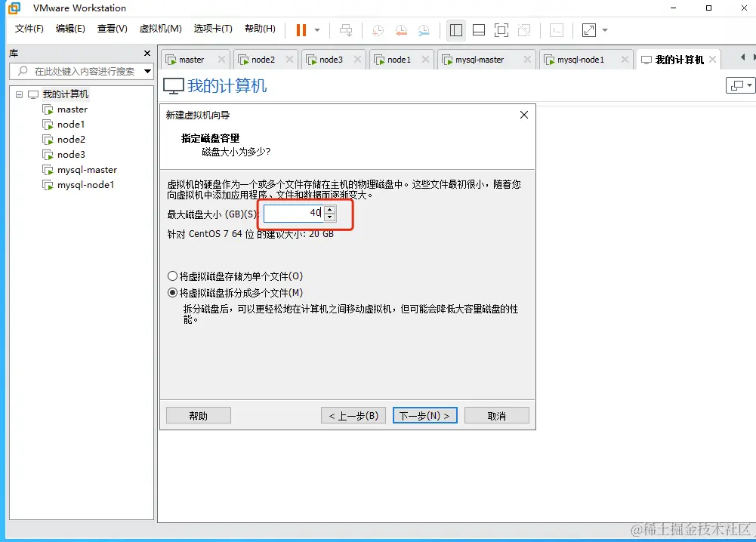Collapse the 我的计算机 tree node
The height and width of the screenshot is (542, 756).
click(x=20, y=94)
